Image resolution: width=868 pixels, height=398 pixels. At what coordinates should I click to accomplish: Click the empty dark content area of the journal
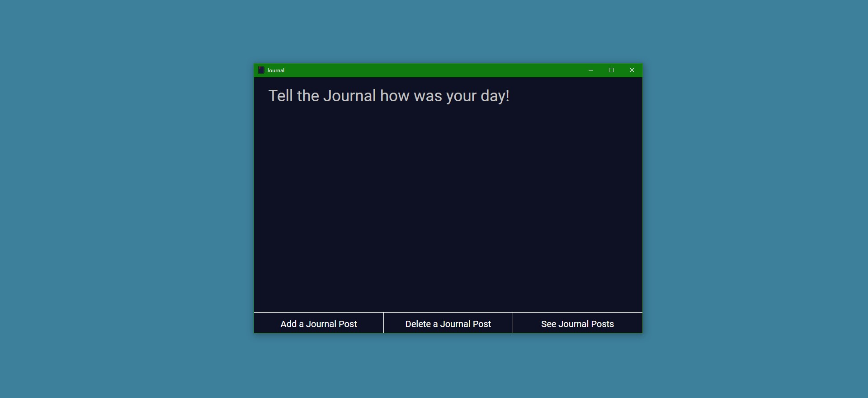point(448,203)
